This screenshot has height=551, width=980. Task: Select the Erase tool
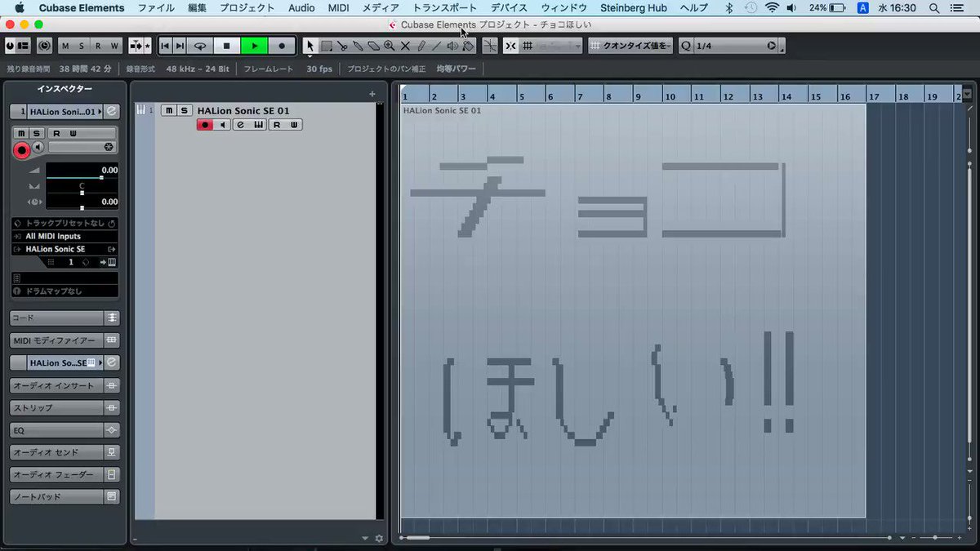click(373, 47)
